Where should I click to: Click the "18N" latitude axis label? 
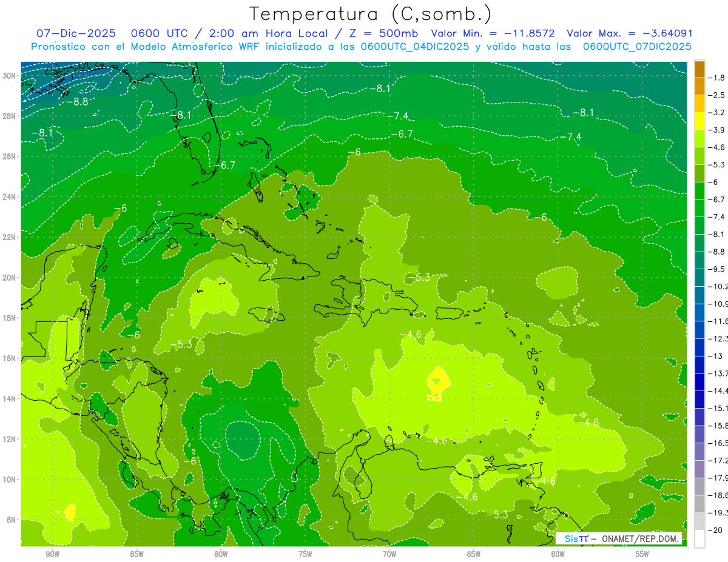(9, 318)
